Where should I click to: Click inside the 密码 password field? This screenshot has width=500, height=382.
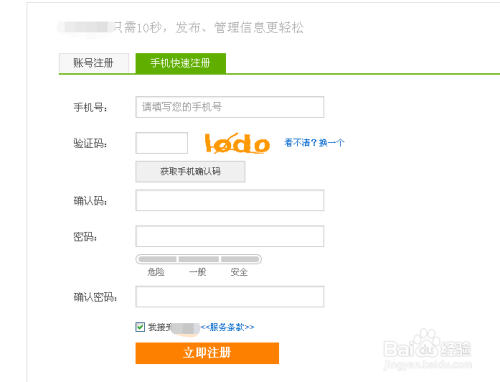pyautogui.click(x=230, y=236)
